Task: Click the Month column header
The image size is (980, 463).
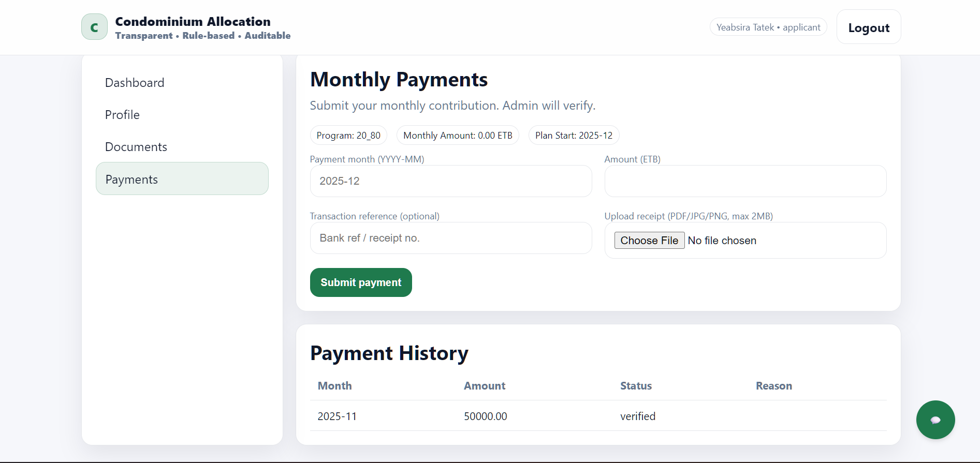Action: point(334,386)
